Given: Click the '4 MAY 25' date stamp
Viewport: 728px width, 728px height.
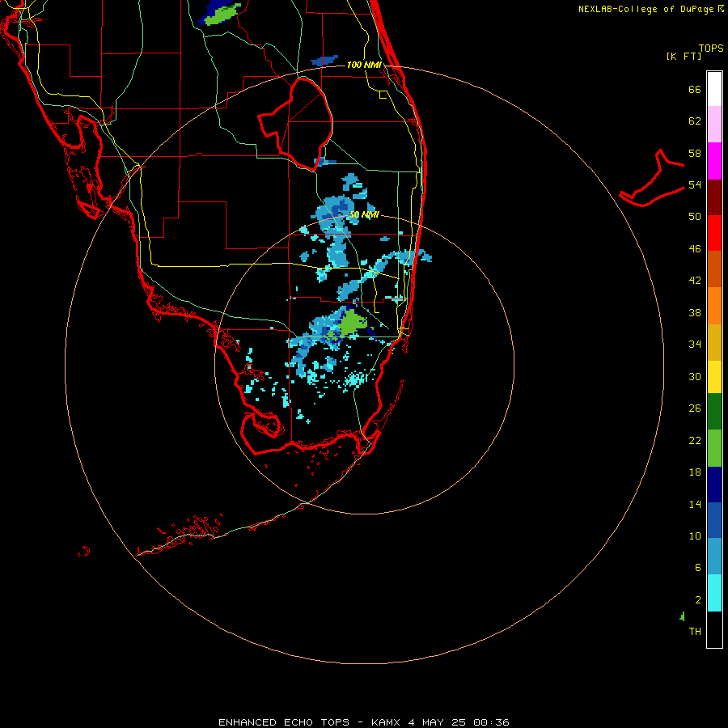Looking at the screenshot, I should 437,722.
